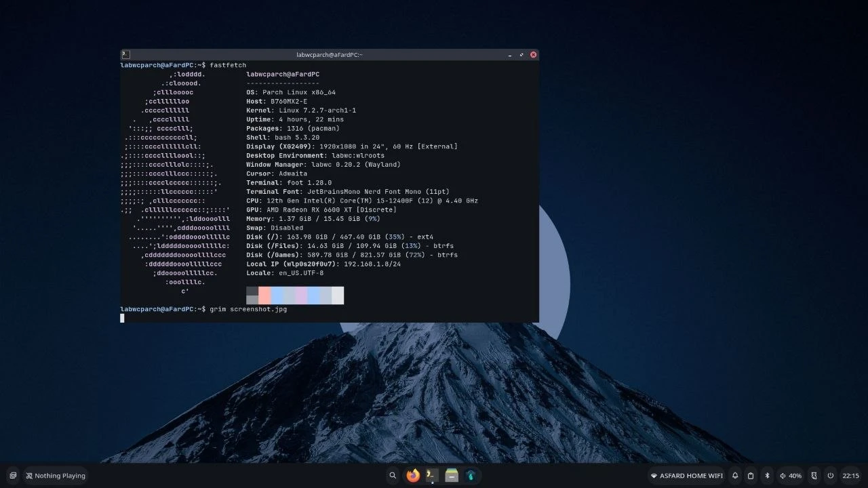This screenshot has width=868, height=488.
Task: Click the 'Packages: 1316 (pacman)' line
Action: 293,128
